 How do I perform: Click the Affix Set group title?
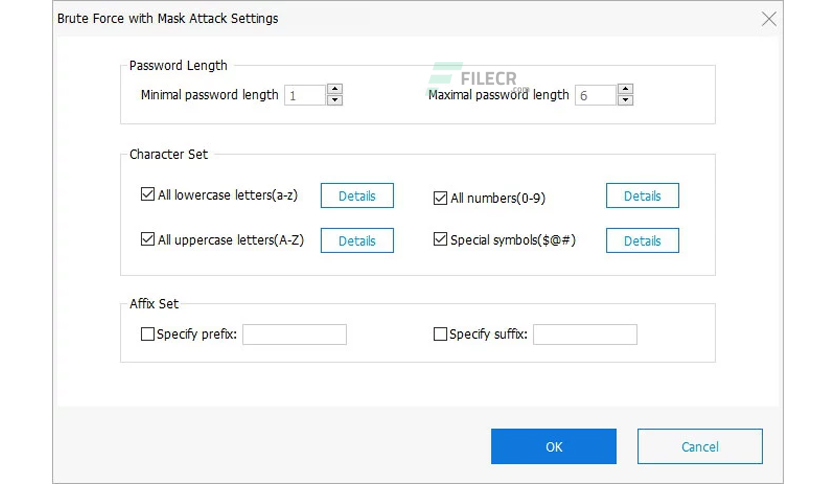[154, 304]
